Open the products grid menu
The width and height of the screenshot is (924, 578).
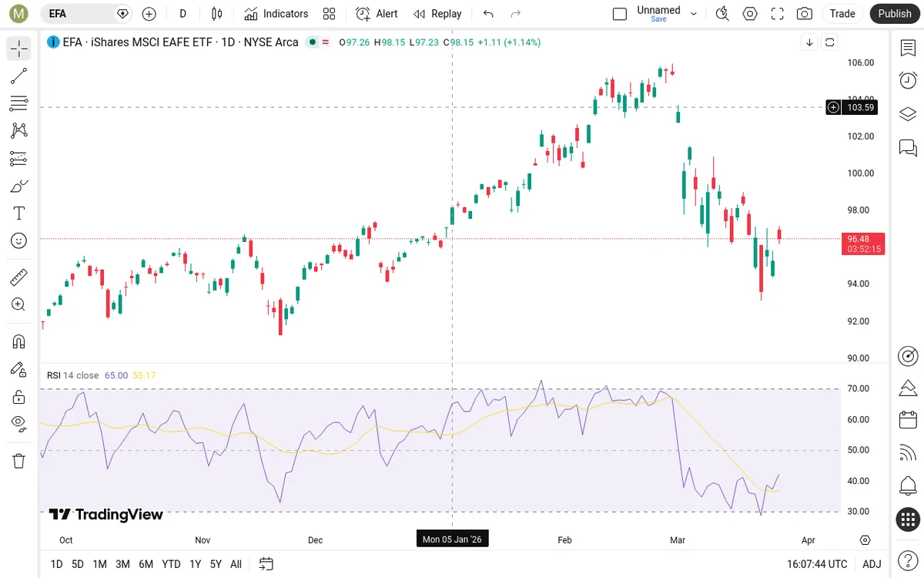click(x=908, y=519)
